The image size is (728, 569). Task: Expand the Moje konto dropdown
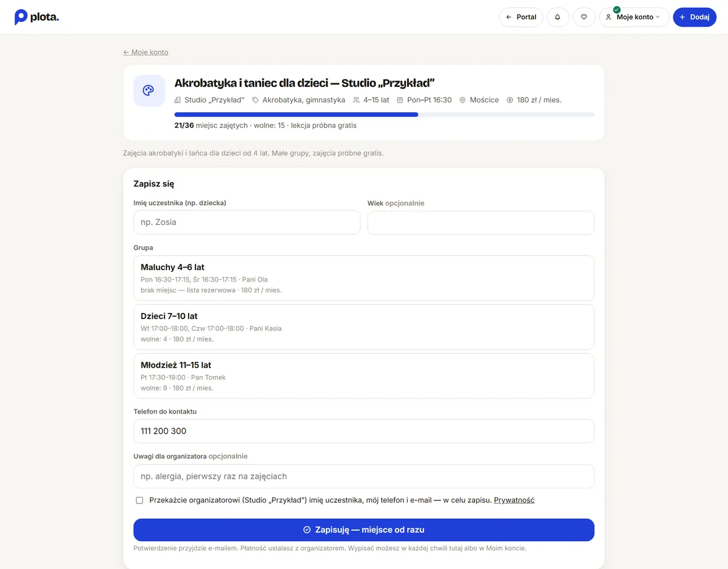[634, 17]
